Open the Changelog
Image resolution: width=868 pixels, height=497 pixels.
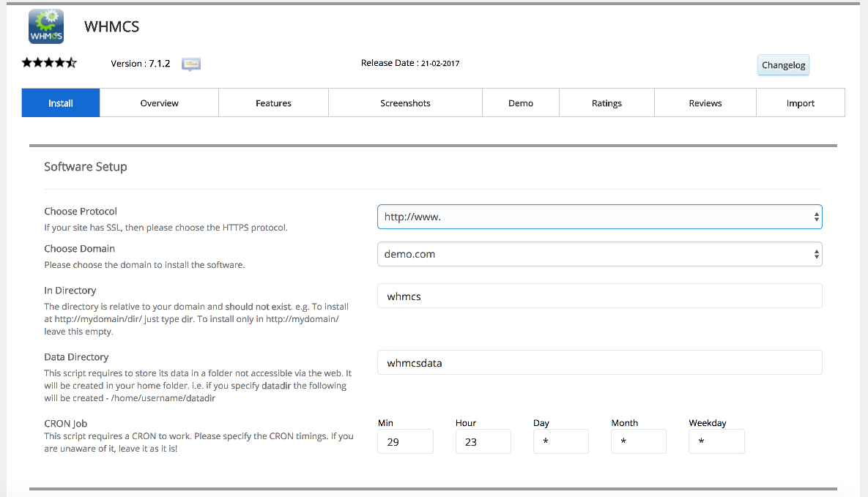(783, 64)
